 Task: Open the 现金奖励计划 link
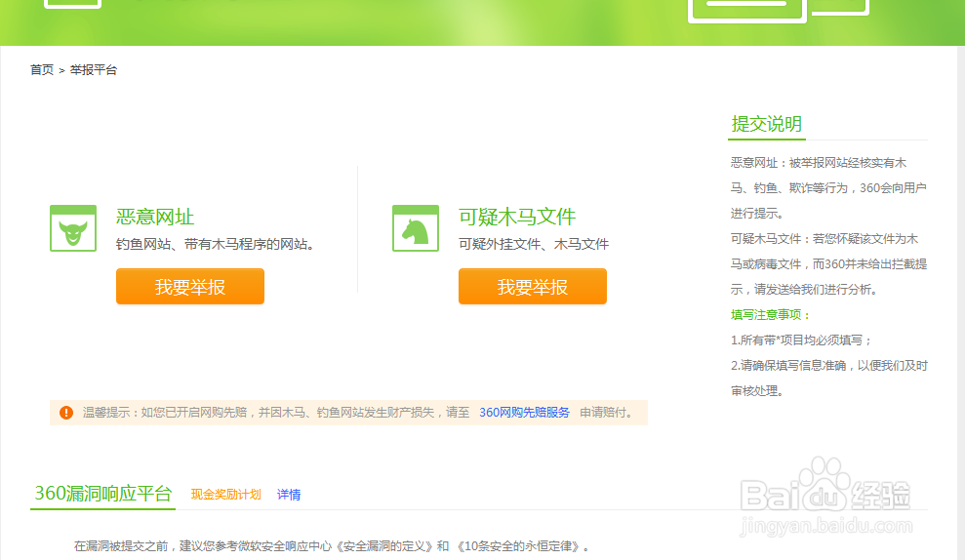coord(225,495)
